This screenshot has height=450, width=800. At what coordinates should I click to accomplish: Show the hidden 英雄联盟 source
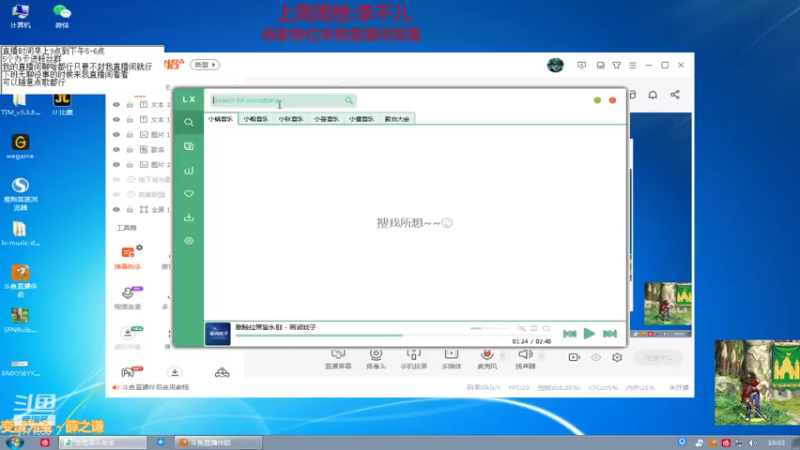(x=116, y=195)
